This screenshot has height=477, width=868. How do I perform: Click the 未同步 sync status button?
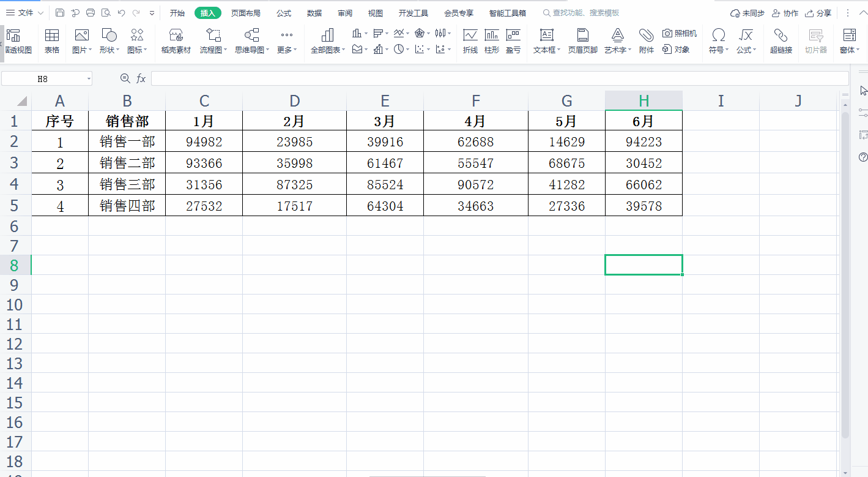tap(747, 13)
